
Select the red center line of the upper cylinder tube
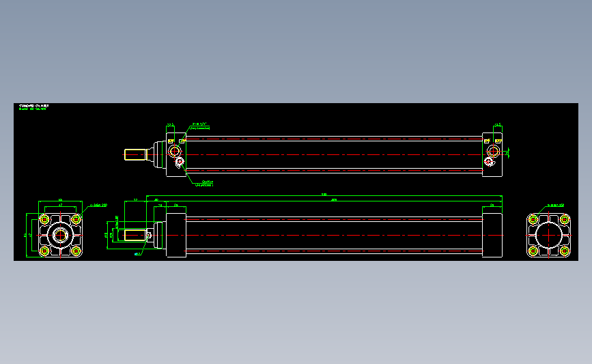click(334, 155)
